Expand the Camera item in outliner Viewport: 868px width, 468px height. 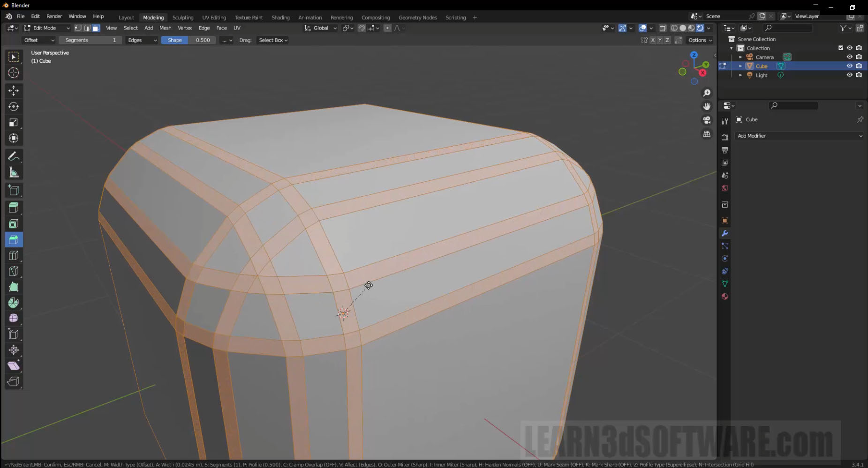coord(740,57)
